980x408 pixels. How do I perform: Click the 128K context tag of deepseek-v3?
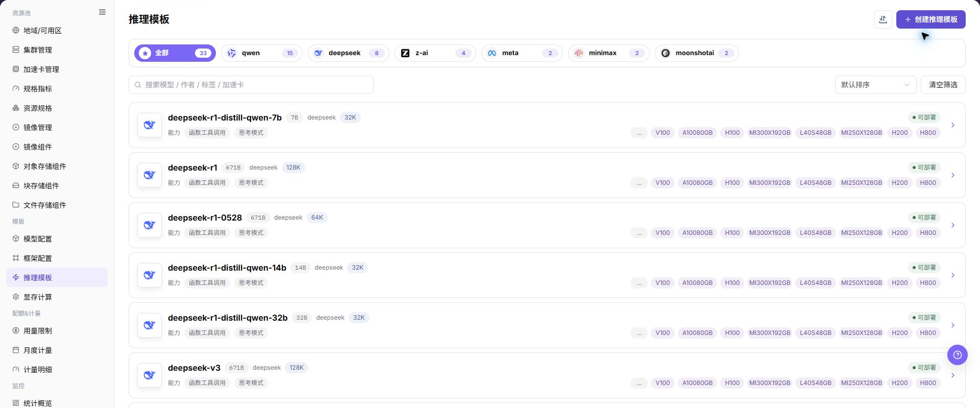tap(297, 368)
